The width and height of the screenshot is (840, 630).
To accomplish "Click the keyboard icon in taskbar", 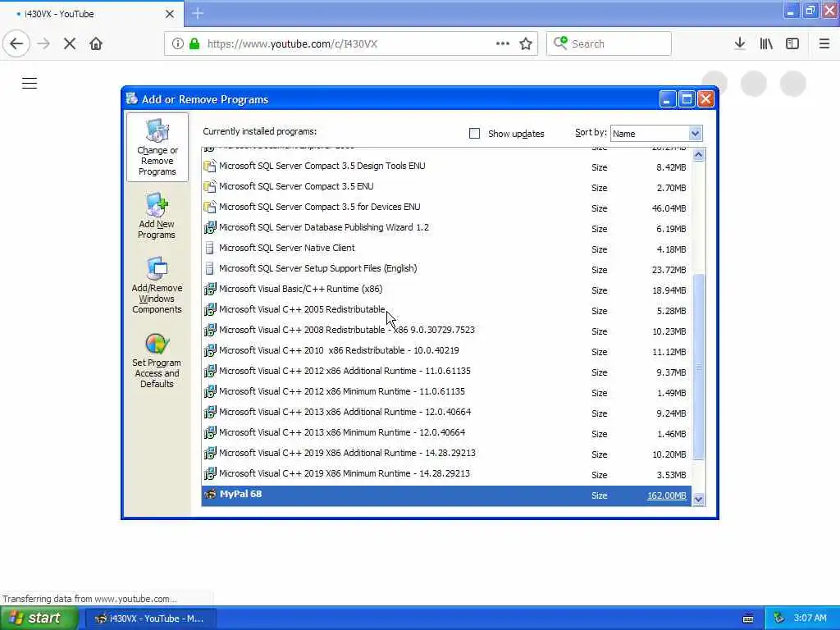I will click(x=748, y=619).
